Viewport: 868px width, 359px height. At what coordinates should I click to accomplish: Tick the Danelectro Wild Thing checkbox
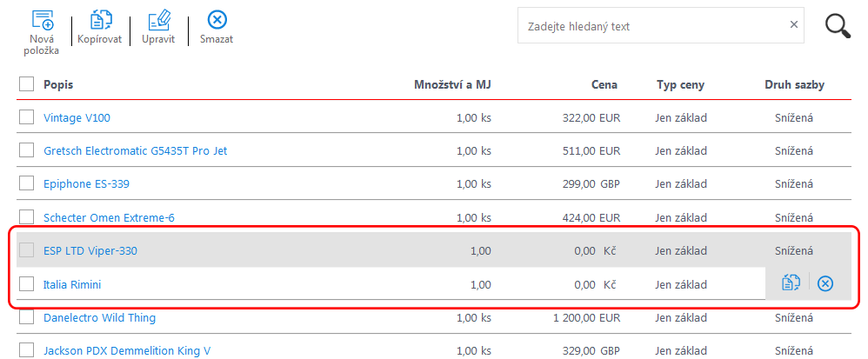[x=27, y=317]
